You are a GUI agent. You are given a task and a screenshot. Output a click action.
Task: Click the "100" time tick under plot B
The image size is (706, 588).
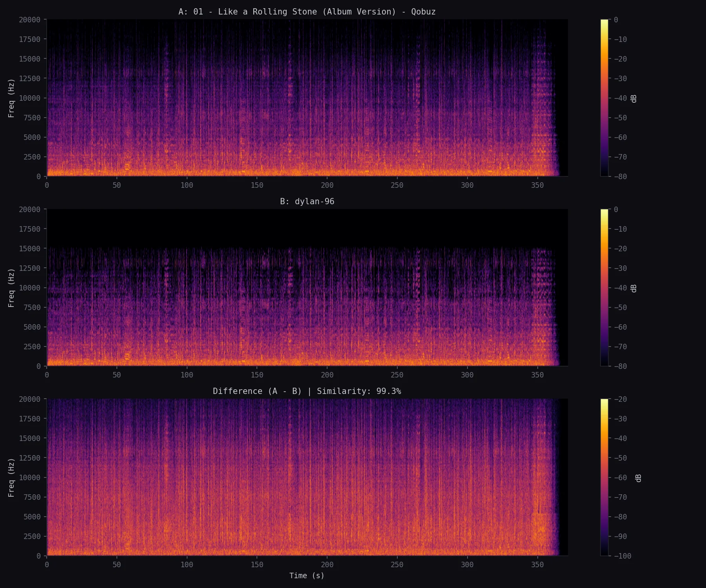187,375
